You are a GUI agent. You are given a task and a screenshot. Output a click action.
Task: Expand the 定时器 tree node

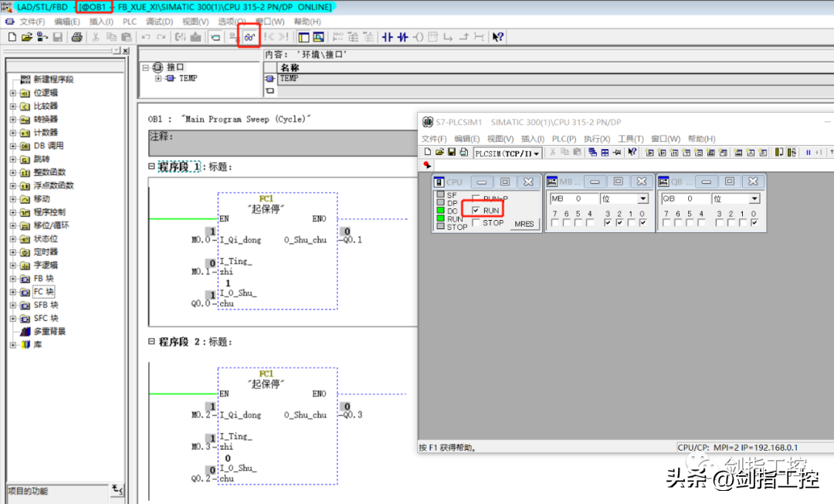click(13, 252)
